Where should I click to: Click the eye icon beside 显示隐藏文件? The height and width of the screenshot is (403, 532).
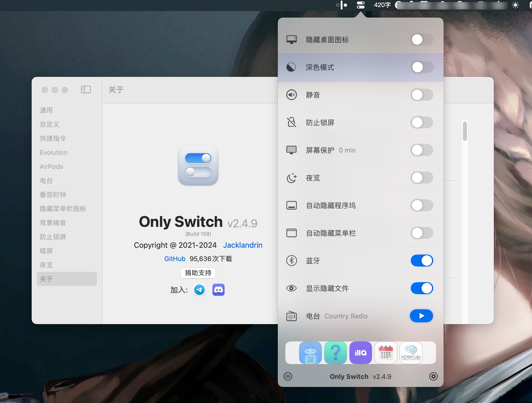coord(291,288)
